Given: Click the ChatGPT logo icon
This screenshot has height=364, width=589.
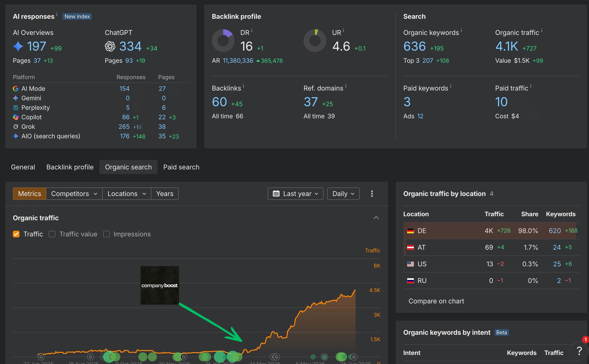Looking at the screenshot, I should click(x=110, y=46).
